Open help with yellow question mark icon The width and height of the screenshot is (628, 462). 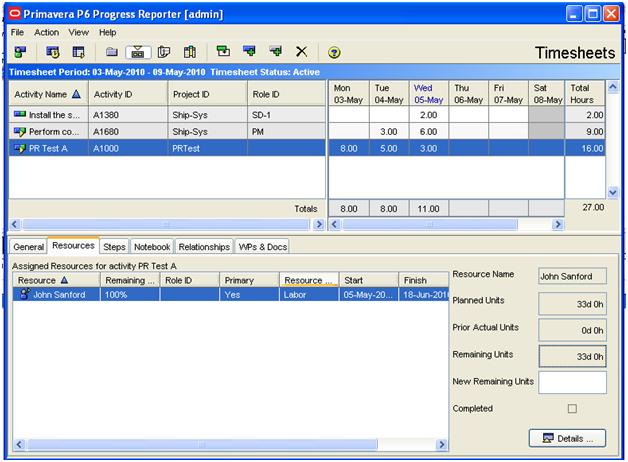(x=334, y=52)
